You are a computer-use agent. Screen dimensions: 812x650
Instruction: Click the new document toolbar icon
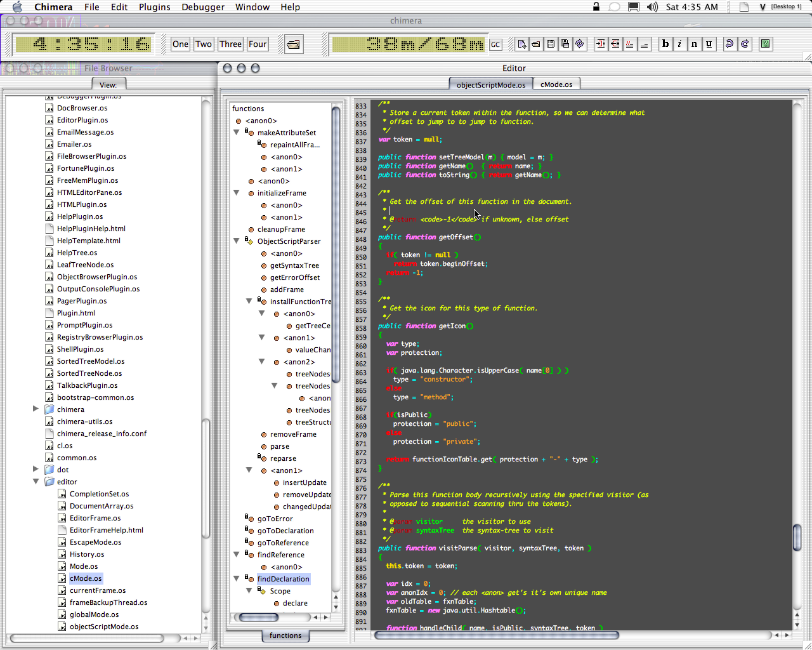click(x=521, y=44)
